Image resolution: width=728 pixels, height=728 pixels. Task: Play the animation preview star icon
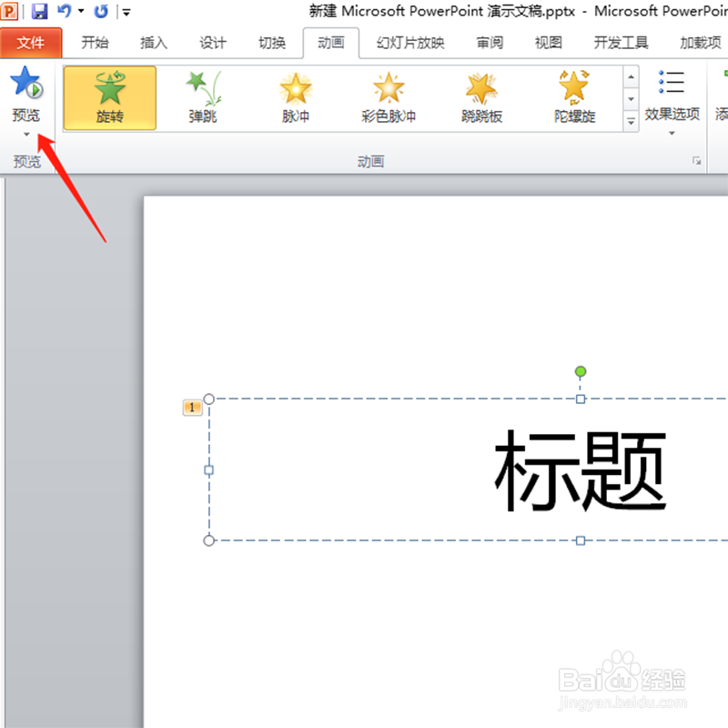[26, 83]
